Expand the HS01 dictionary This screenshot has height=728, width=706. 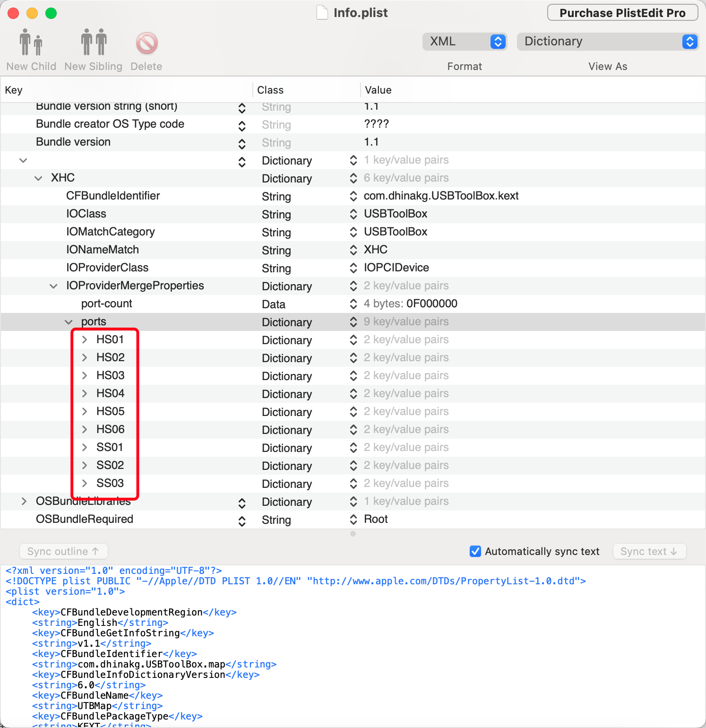[x=84, y=339]
